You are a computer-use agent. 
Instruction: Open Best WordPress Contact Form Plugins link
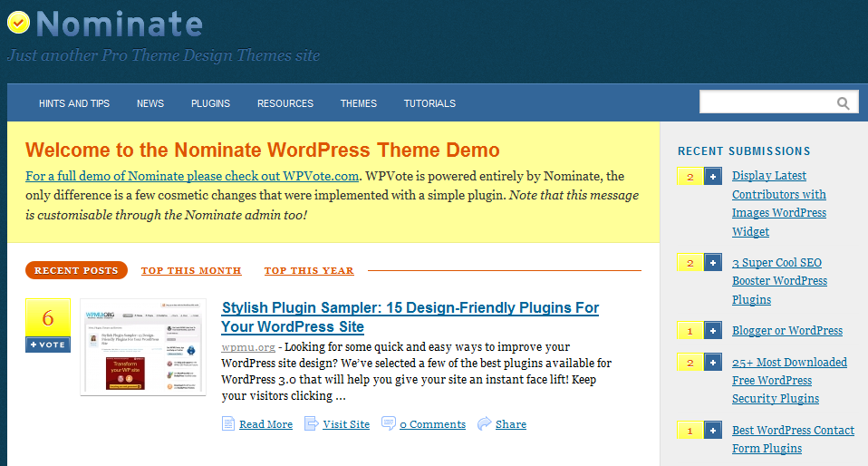click(793, 439)
